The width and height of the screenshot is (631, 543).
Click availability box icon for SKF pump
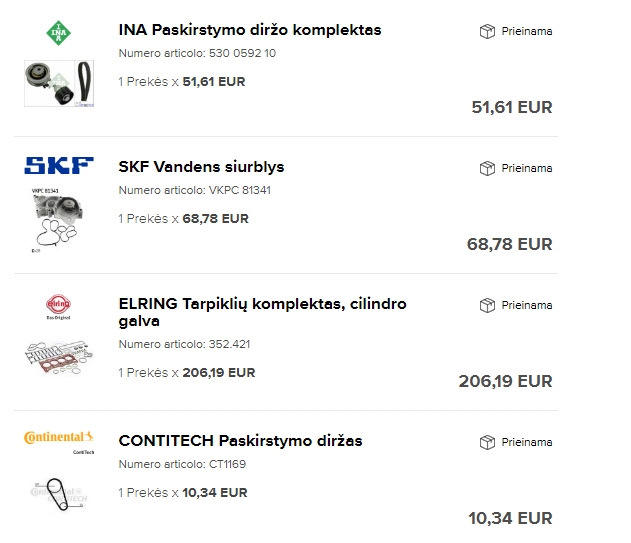click(x=487, y=168)
